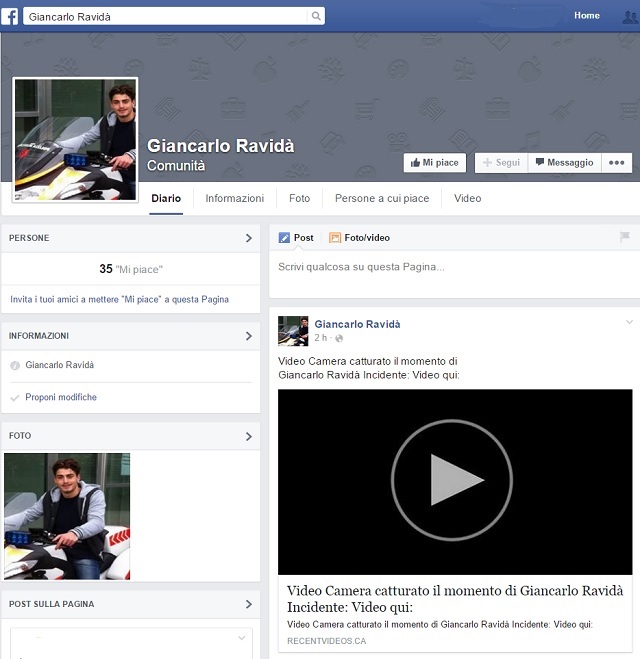Click the search magnifier icon
The width and height of the screenshot is (640, 659).
pyautogui.click(x=316, y=16)
